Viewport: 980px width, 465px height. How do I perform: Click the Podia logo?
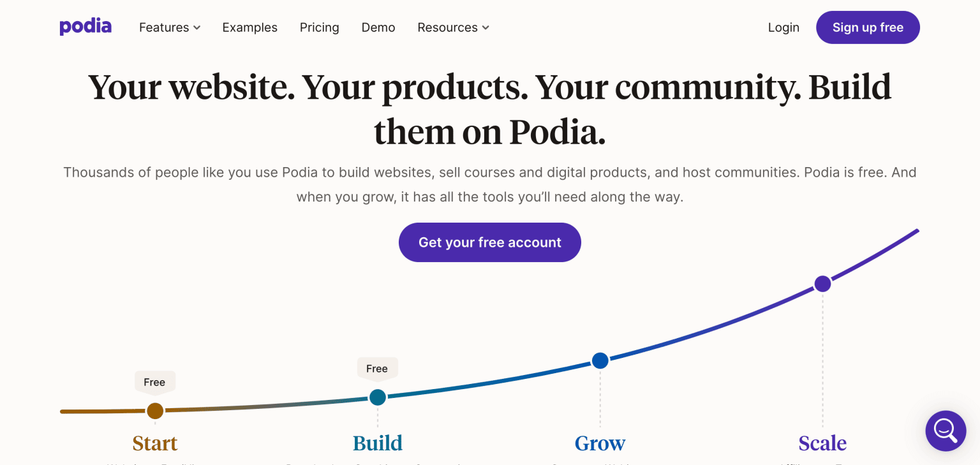click(x=85, y=27)
